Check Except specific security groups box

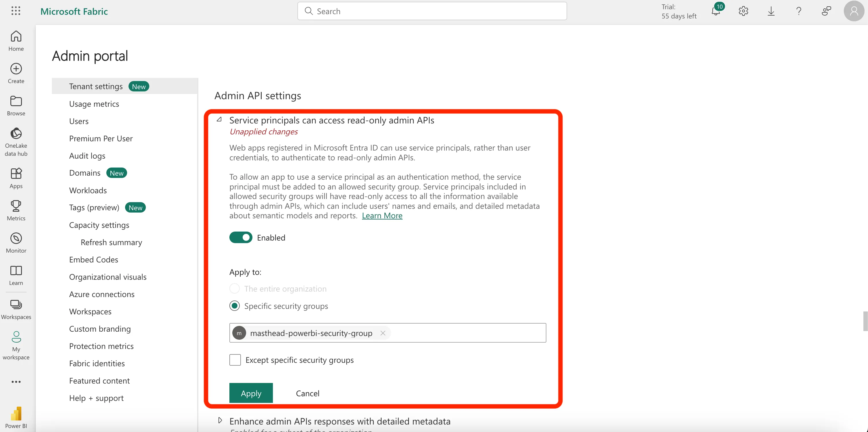[235, 360]
